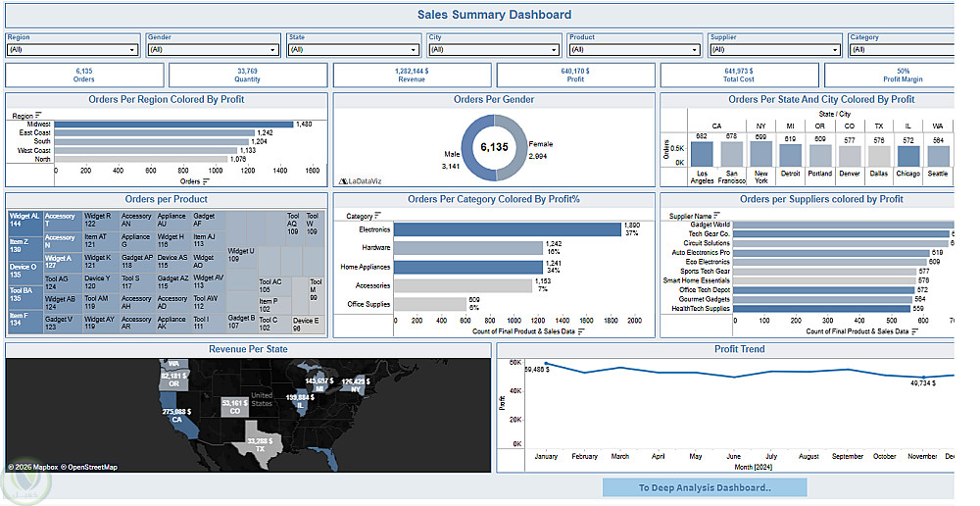Click the To Deep Analysis Dashboard button
This screenshot has height=506, width=980.
705,488
